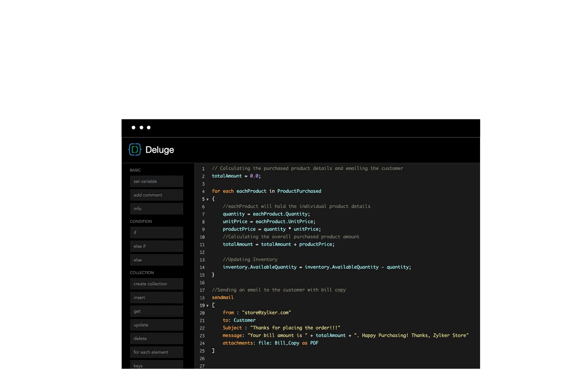Click the BASIC section heading
Screen dimensions: 561x392
pos(135,170)
